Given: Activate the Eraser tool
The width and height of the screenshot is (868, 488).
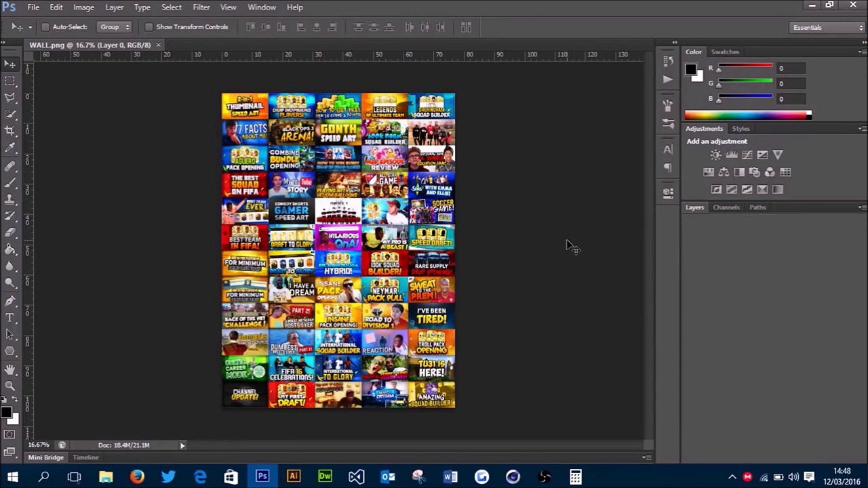Looking at the screenshot, I should (10, 234).
